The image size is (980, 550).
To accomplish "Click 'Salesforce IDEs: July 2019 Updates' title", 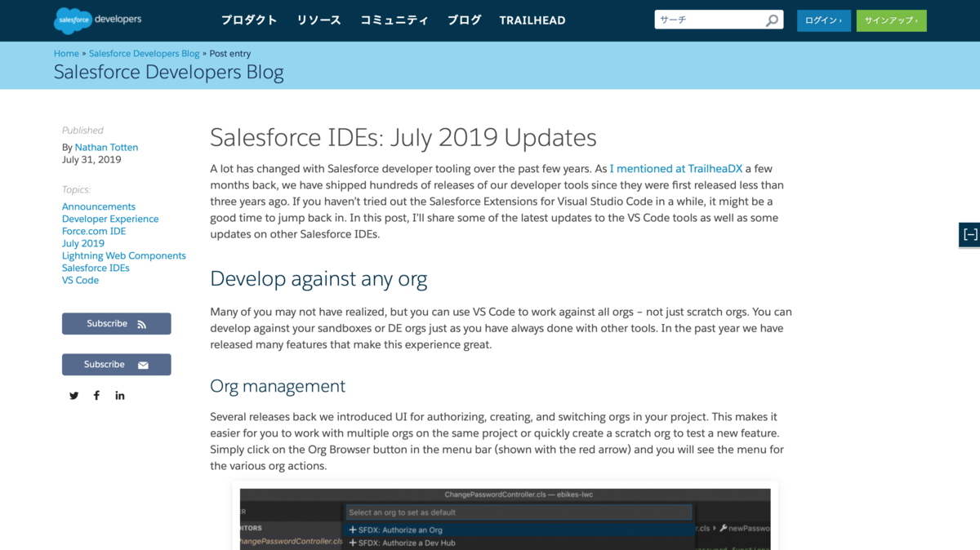I will pos(403,137).
